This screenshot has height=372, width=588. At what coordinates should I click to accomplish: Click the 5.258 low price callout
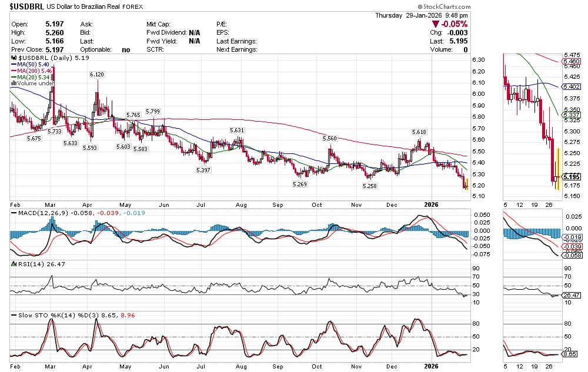(370, 186)
